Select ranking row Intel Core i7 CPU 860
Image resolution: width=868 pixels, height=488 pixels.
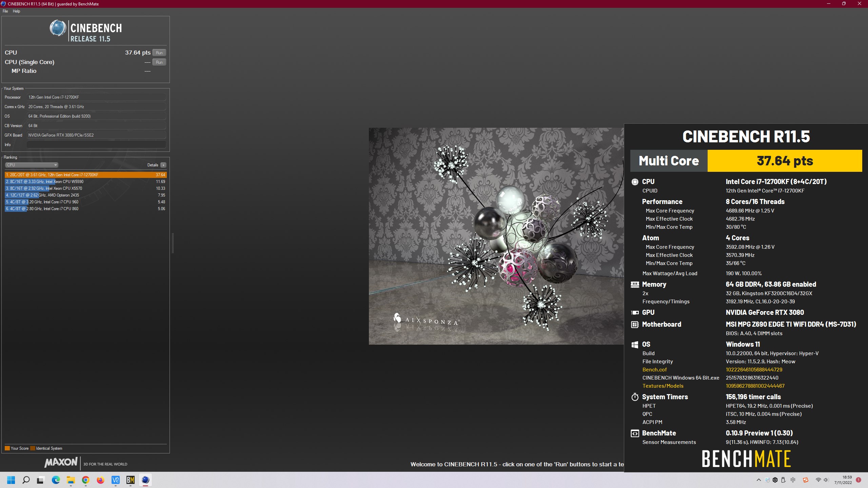(x=85, y=209)
